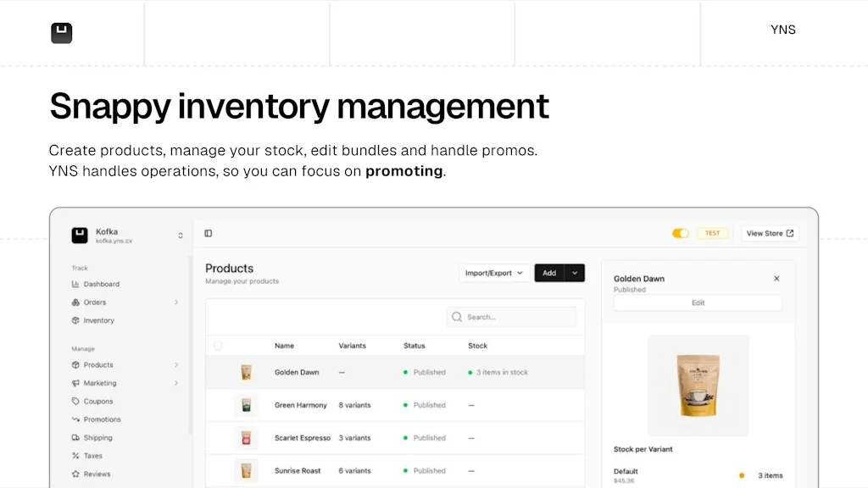Check the select-all products checkbox

(x=218, y=346)
